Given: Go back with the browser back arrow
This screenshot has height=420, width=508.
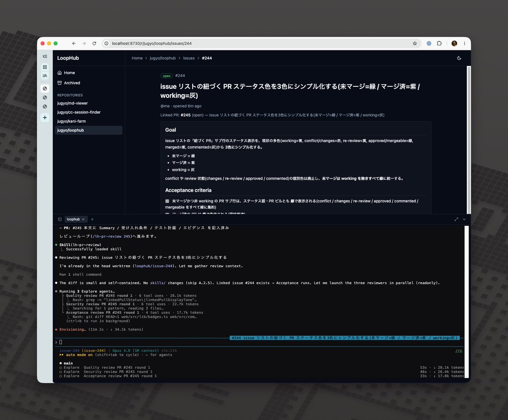Looking at the screenshot, I should click(x=74, y=44).
